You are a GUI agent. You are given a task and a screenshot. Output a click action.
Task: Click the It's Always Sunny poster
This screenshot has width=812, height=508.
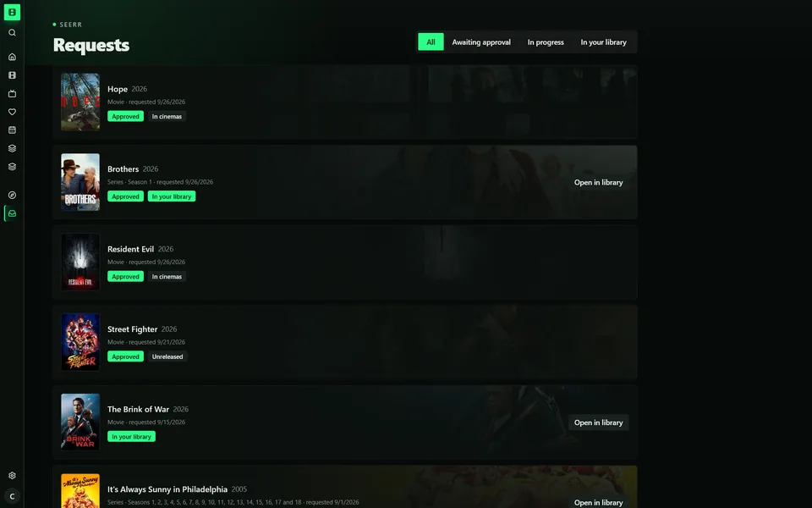click(80, 491)
